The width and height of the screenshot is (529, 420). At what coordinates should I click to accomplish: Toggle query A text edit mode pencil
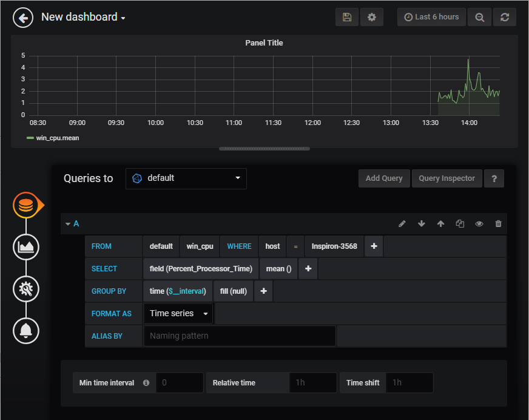coord(402,223)
